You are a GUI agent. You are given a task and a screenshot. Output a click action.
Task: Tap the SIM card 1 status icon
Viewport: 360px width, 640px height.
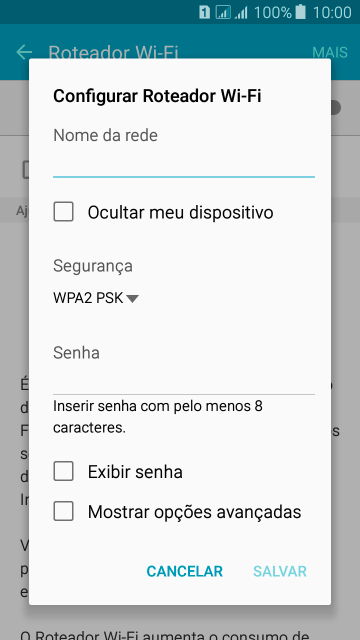point(204,12)
